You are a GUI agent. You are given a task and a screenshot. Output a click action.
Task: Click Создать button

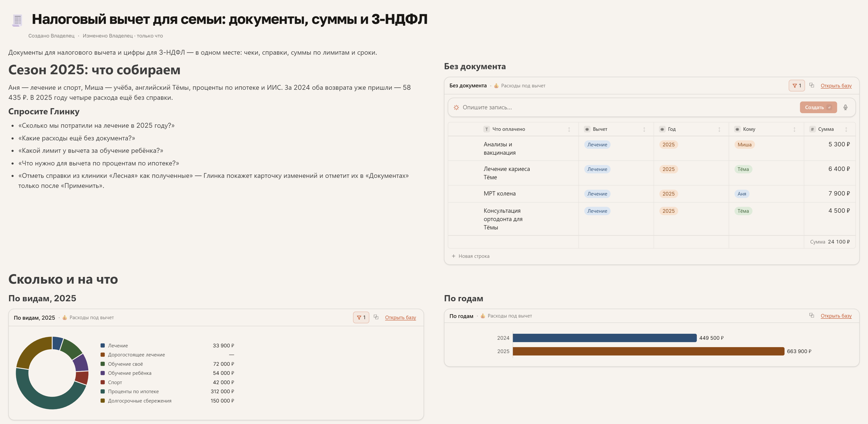[x=818, y=107]
